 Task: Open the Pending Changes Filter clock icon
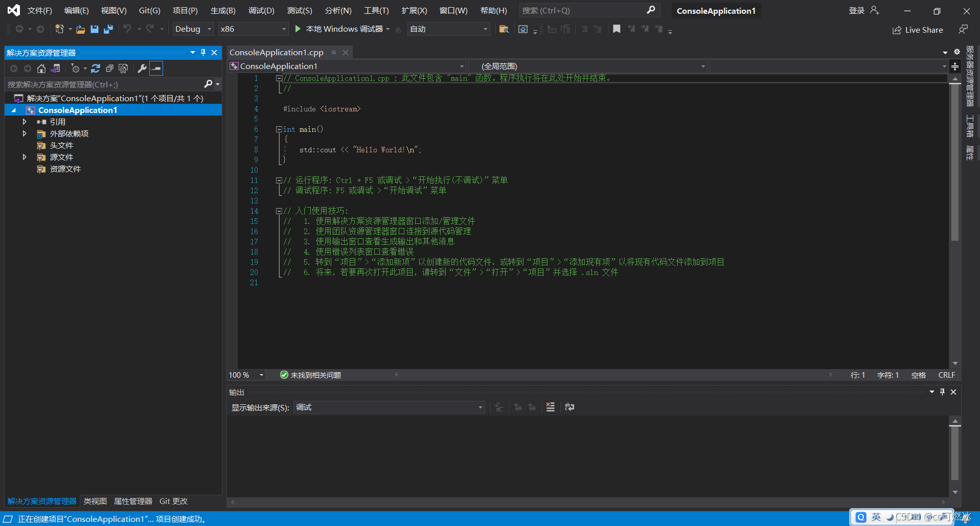(75, 68)
